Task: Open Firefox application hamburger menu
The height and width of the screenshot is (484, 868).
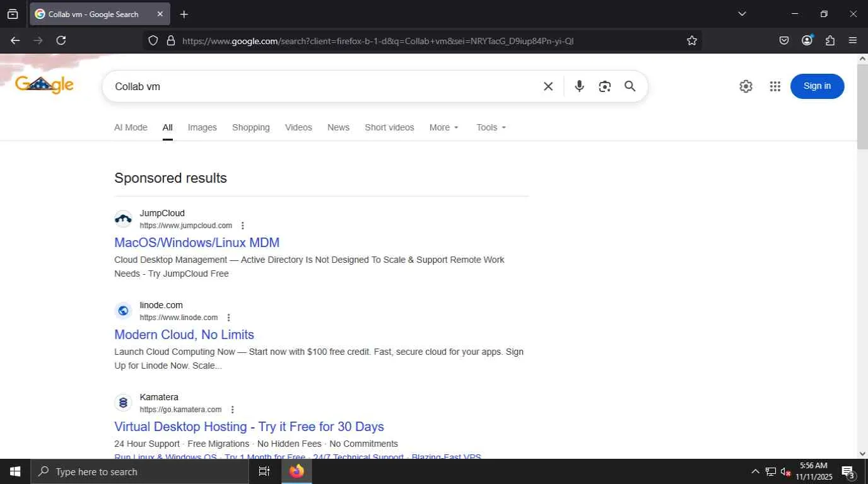Action: [853, 40]
